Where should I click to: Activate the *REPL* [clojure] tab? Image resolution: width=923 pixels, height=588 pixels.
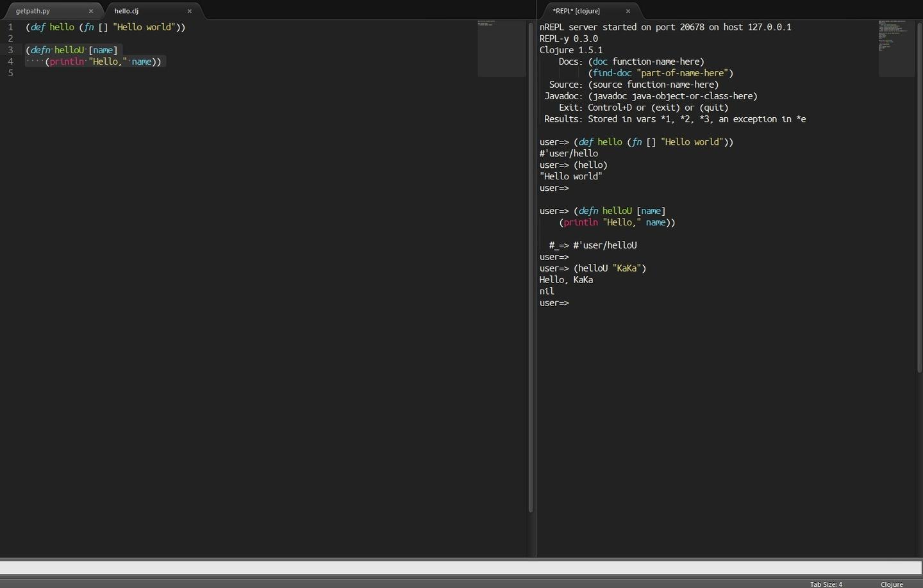(x=576, y=11)
